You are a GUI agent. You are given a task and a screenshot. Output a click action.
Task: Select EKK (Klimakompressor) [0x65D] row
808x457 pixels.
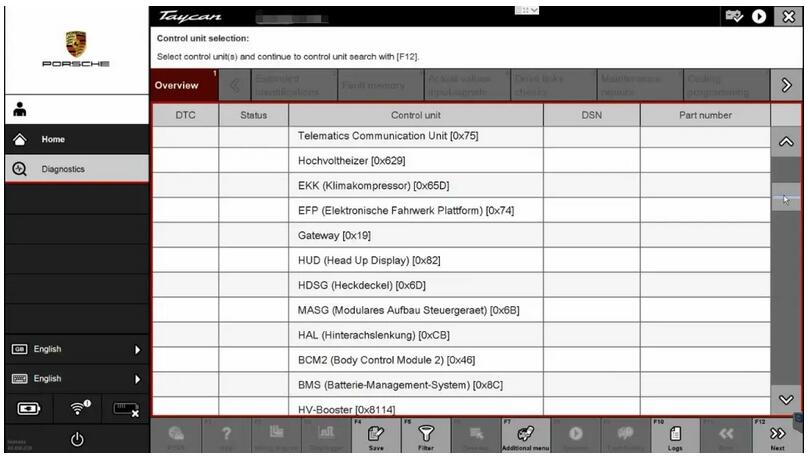click(x=461, y=185)
